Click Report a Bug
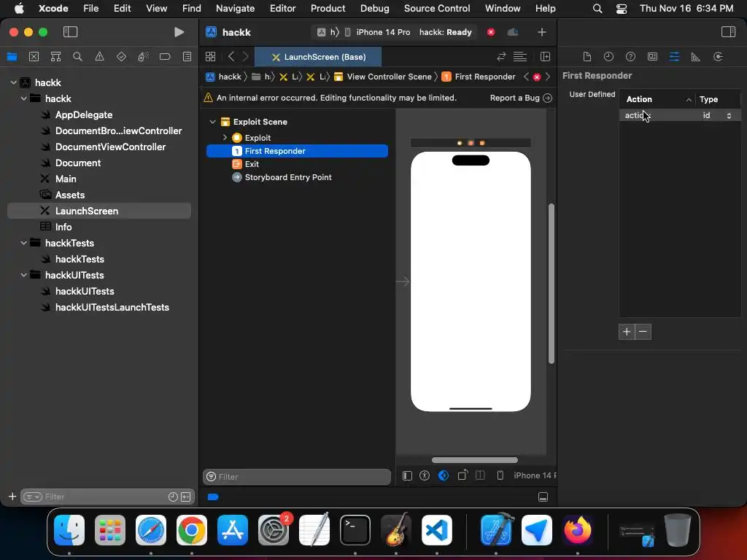 click(521, 98)
